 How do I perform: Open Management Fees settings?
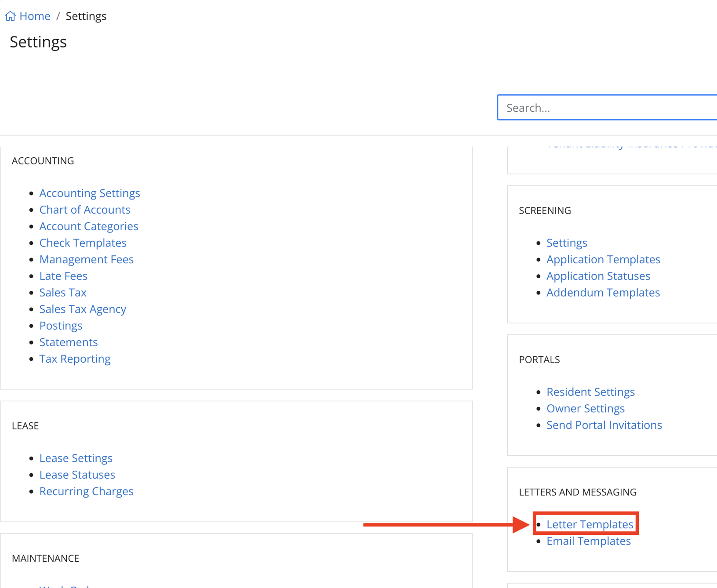pos(86,259)
